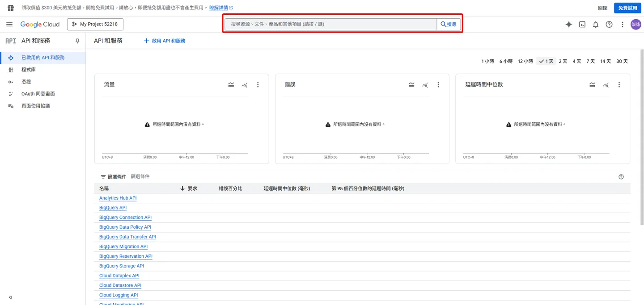
Task: Open the BigQuery Data Policy API link
Action: tap(125, 227)
